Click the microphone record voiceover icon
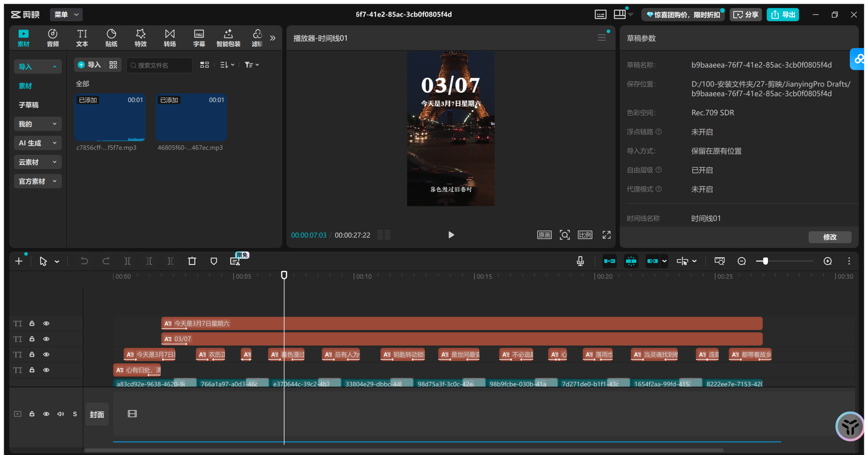This screenshot has width=868, height=455. (x=580, y=261)
